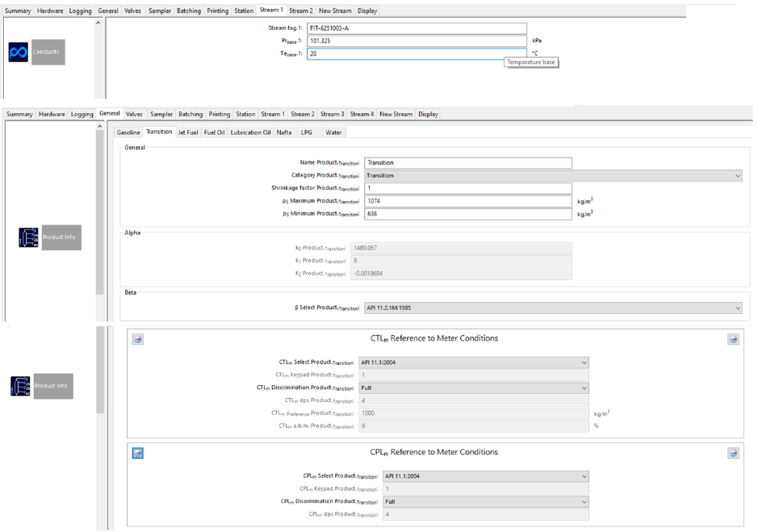The width and height of the screenshot is (758, 532).
Task: Click CTLm Preference Product value 1000
Action: point(474,413)
